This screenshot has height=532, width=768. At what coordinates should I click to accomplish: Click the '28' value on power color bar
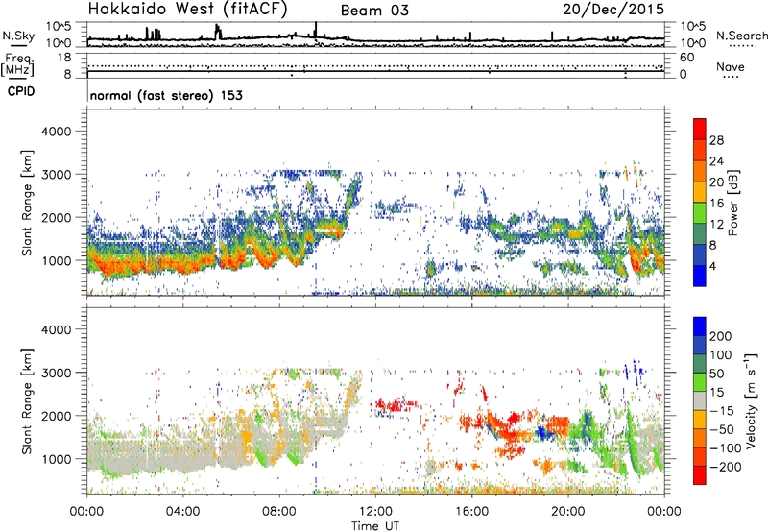click(716, 140)
